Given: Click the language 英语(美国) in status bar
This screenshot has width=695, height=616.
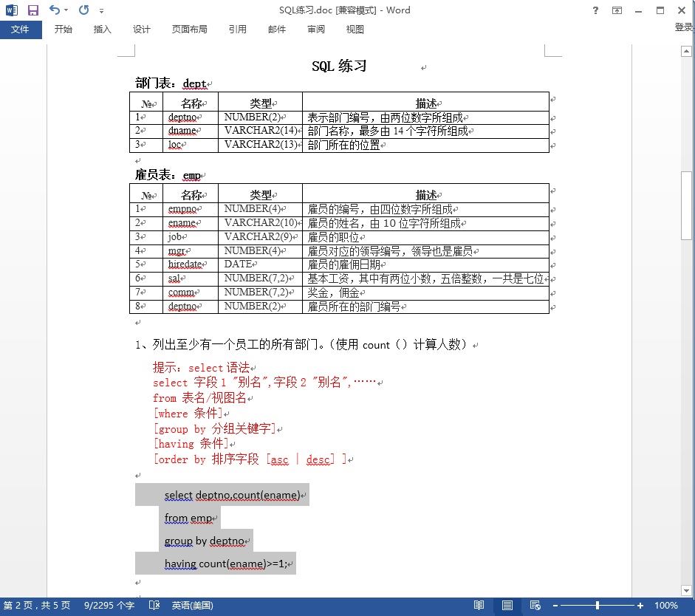Looking at the screenshot, I should point(192,606).
